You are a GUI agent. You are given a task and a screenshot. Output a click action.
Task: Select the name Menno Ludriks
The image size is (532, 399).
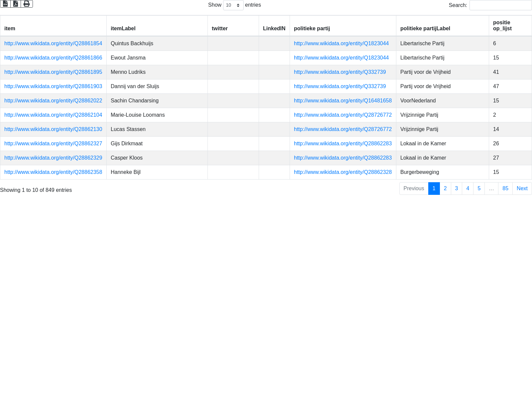pos(128,72)
